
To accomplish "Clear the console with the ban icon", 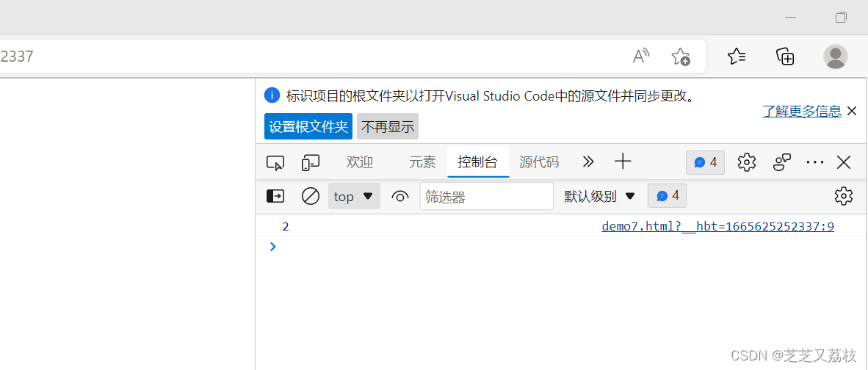I will [311, 196].
